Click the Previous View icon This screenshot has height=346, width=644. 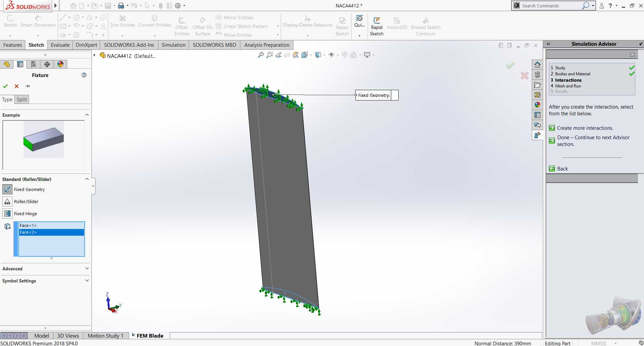pos(278,55)
